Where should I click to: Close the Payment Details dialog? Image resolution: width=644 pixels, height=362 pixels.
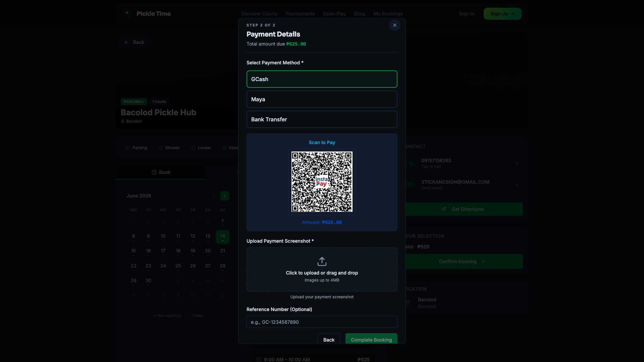pos(395,25)
